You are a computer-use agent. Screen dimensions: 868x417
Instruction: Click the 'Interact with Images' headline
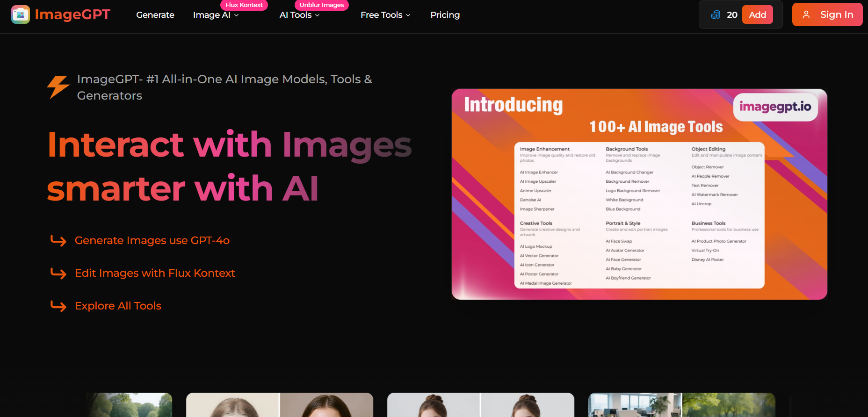pyautogui.click(x=230, y=145)
